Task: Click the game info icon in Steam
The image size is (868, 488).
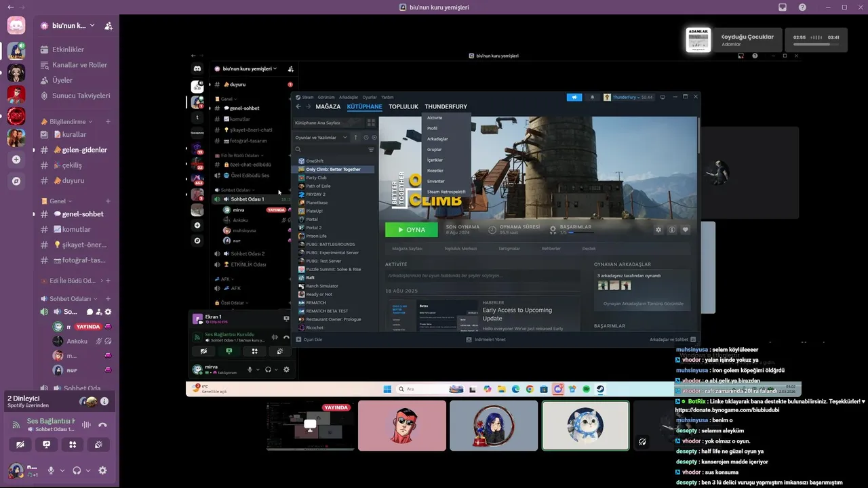Action: pos(672,230)
